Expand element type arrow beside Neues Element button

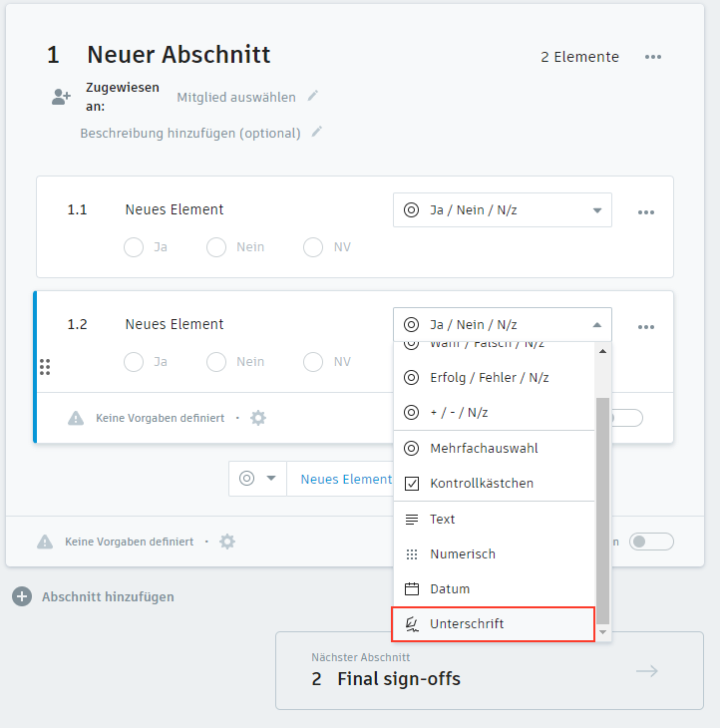click(272, 479)
